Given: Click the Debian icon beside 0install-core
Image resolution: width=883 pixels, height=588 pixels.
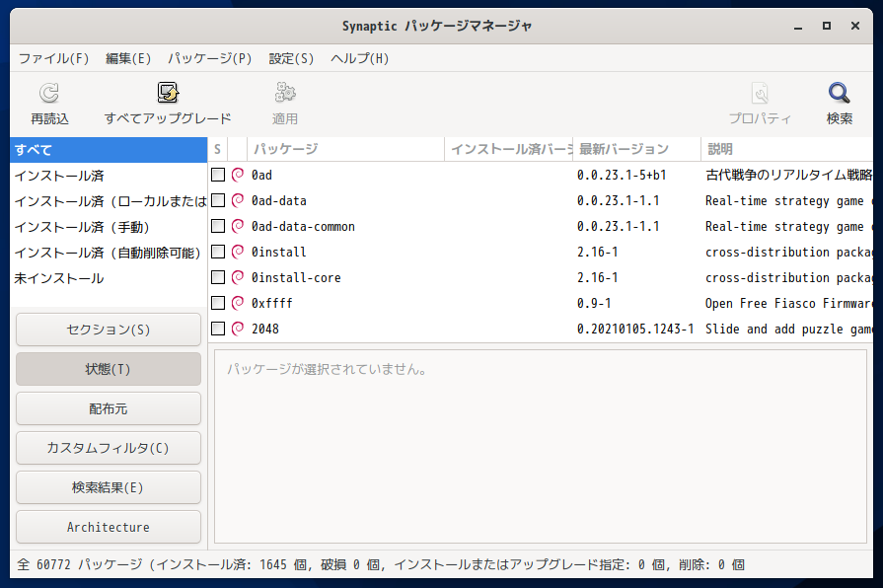Looking at the screenshot, I should pos(238,277).
